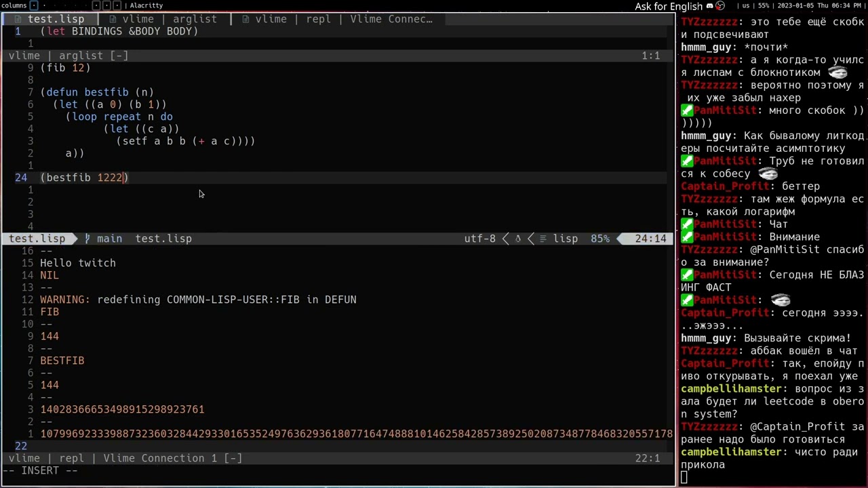The width and height of the screenshot is (868, 488).
Task: Click badge beside PanMitiSit много скобок message
Action: [687, 110]
